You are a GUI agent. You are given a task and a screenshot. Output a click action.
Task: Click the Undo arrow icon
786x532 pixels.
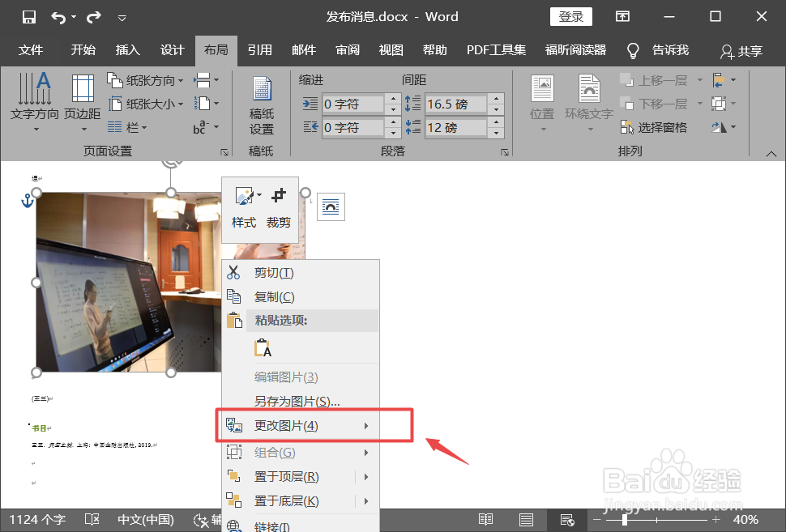pos(58,18)
